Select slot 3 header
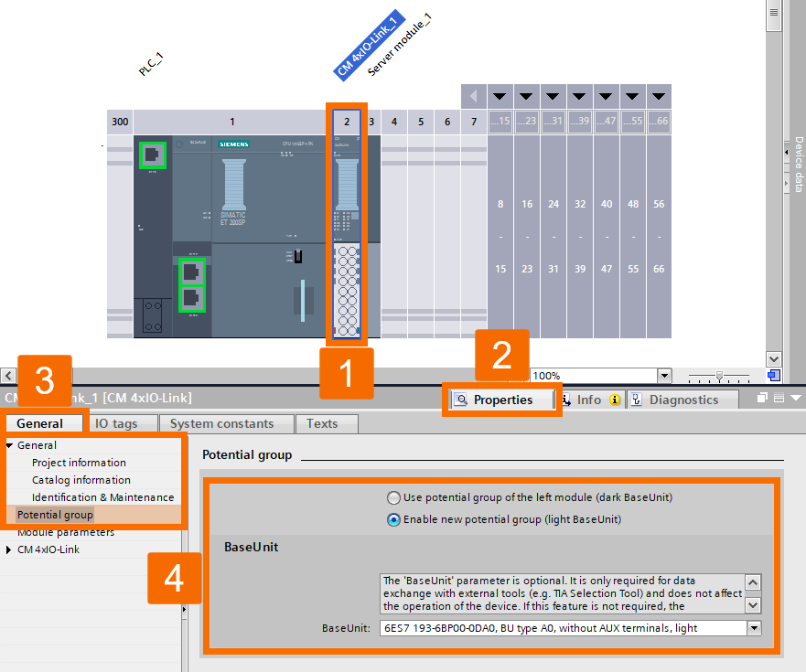The image size is (806, 672). pos(371,122)
